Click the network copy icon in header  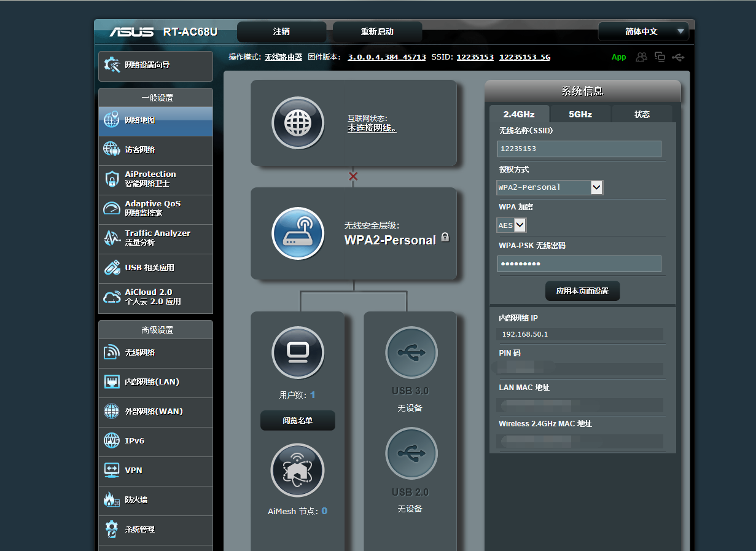coord(660,57)
